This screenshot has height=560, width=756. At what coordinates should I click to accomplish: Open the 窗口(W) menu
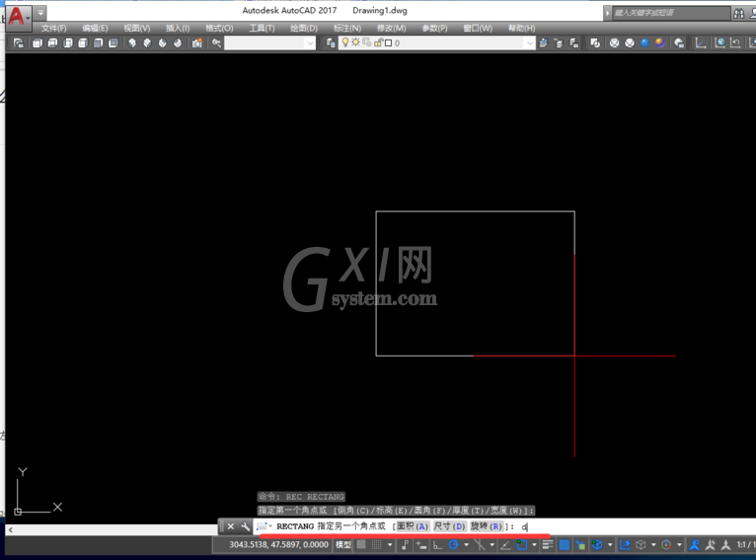tap(478, 29)
